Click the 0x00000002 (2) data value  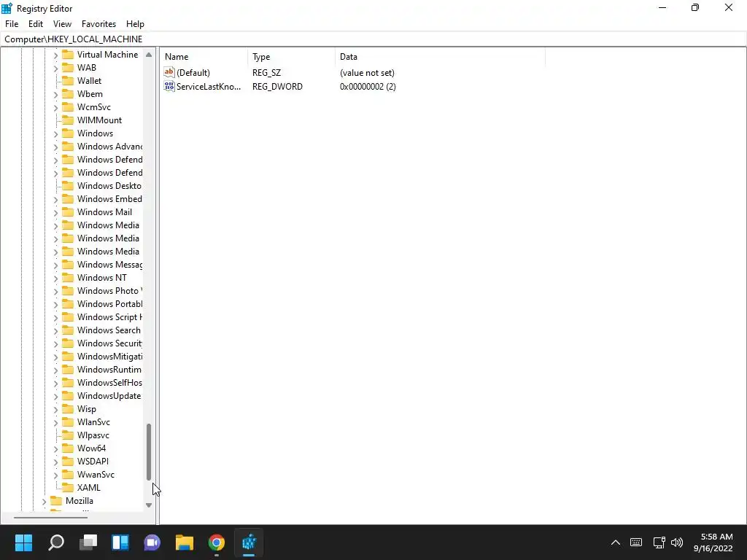pos(368,86)
